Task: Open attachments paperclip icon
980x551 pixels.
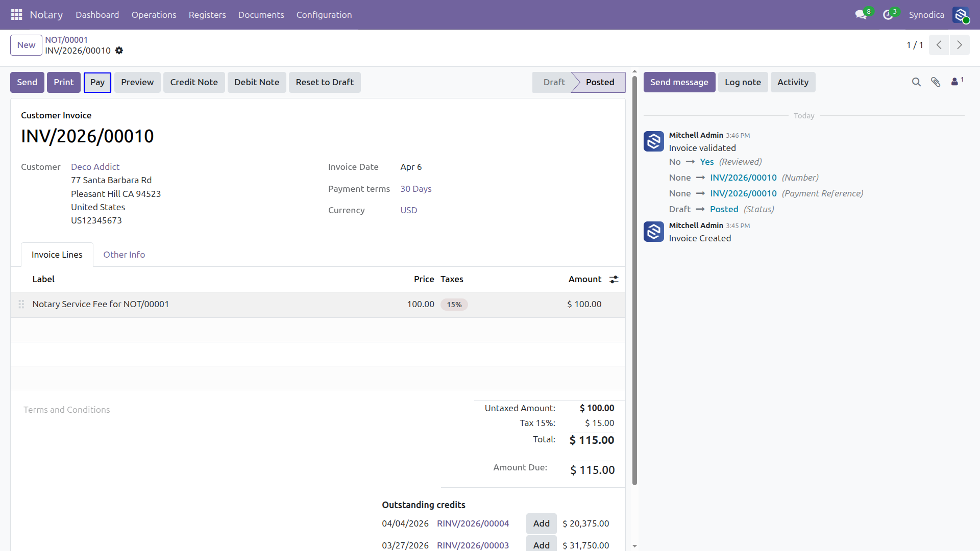Action: pyautogui.click(x=936, y=82)
